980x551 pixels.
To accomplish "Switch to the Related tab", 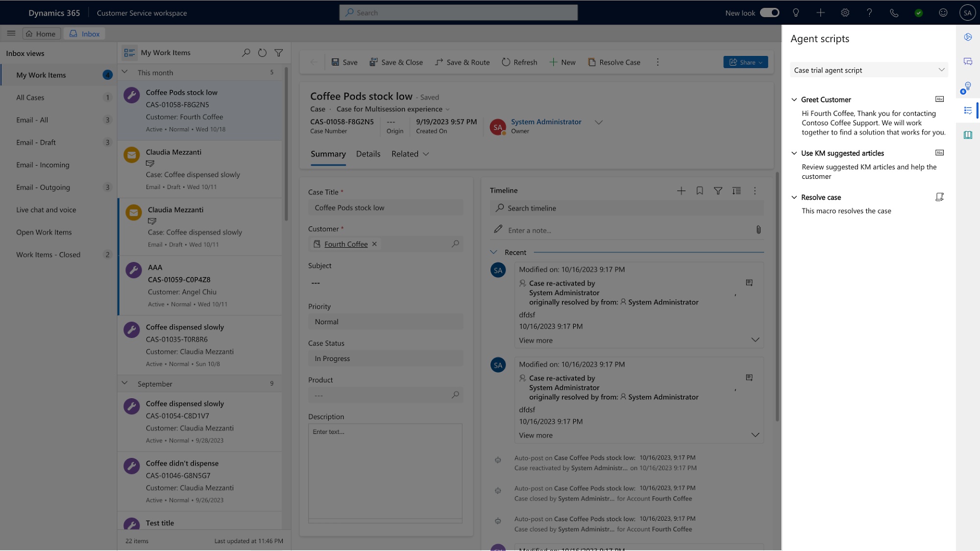I will pyautogui.click(x=405, y=153).
